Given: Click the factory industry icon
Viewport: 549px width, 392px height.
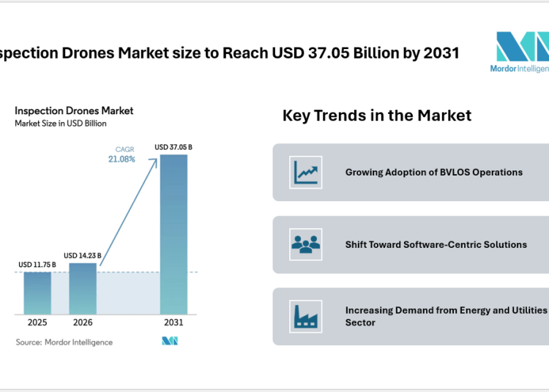Looking at the screenshot, I should coord(305,316).
